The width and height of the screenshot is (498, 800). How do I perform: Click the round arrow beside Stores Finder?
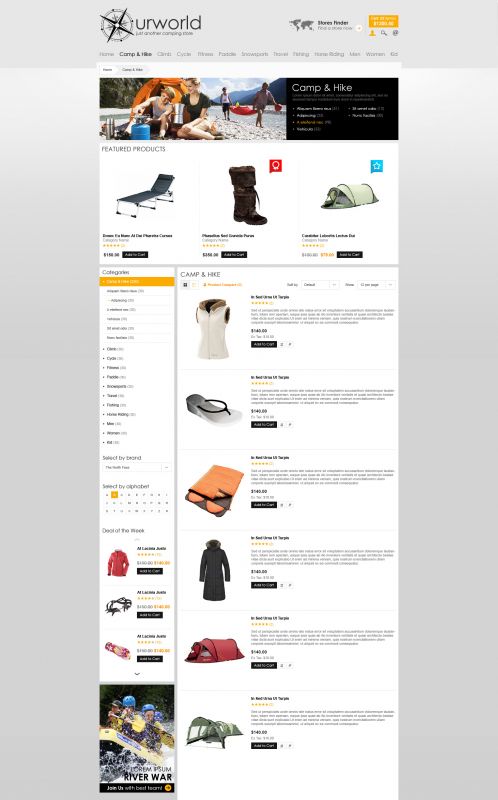pyautogui.click(x=359, y=28)
